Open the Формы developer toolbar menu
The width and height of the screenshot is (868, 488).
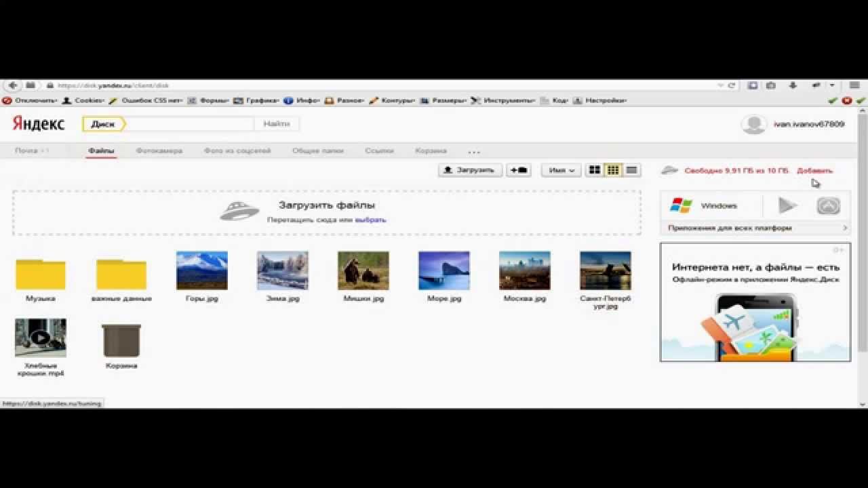point(209,100)
